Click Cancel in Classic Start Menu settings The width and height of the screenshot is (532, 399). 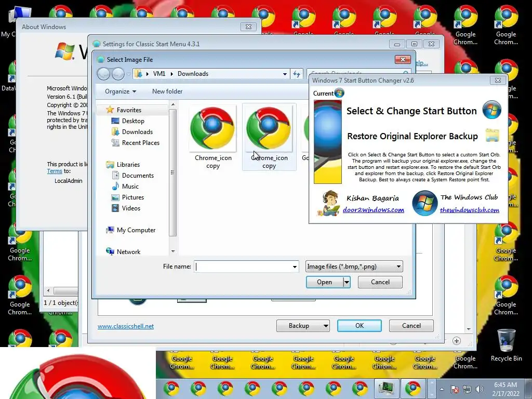pyautogui.click(x=411, y=326)
